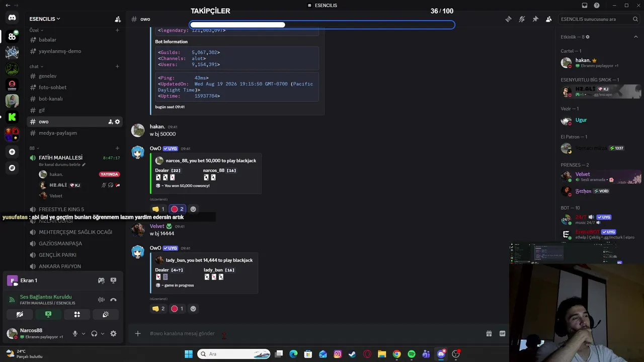Open Ugur's profile in member list

coord(601,121)
